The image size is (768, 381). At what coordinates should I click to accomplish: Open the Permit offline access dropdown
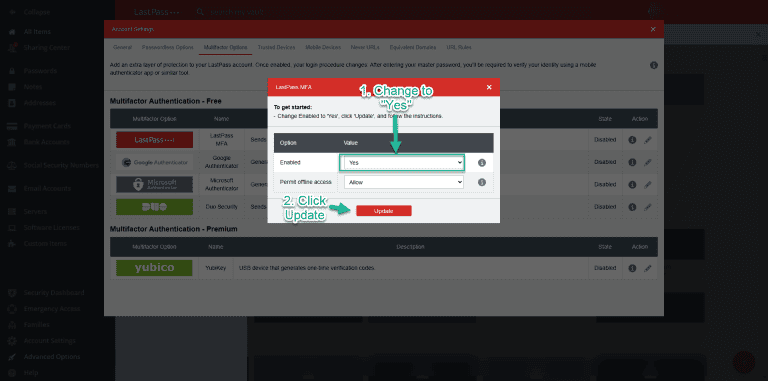coord(403,182)
